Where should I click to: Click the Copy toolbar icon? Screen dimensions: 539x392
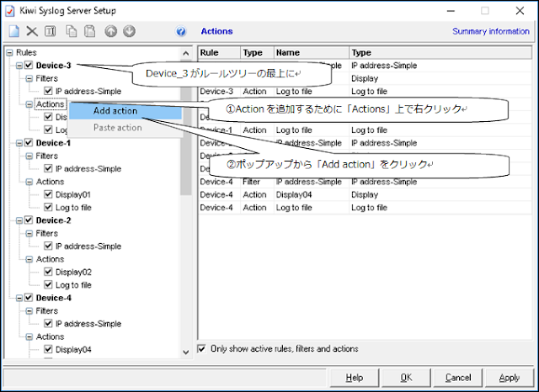[71, 31]
